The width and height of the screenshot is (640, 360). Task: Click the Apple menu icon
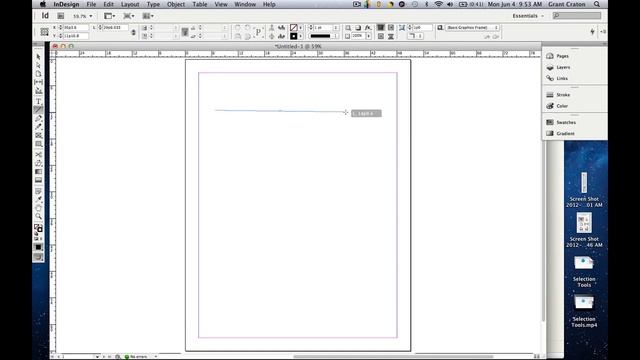[x=42, y=4]
